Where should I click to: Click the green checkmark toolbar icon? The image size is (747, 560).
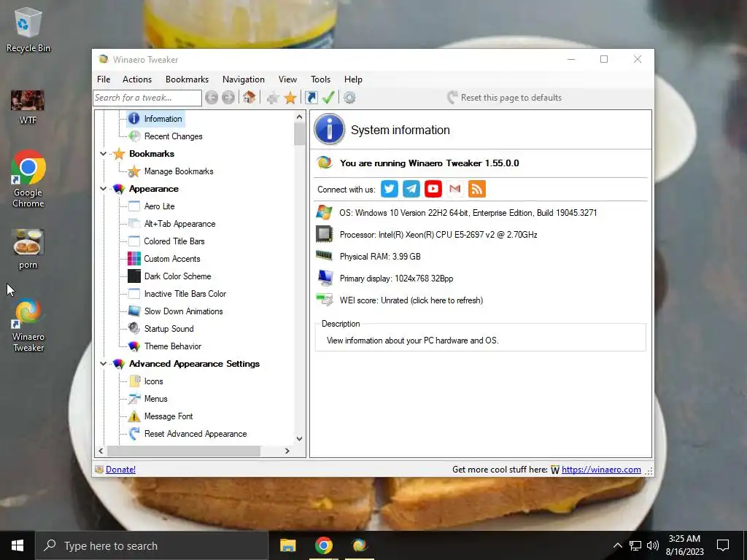328,98
